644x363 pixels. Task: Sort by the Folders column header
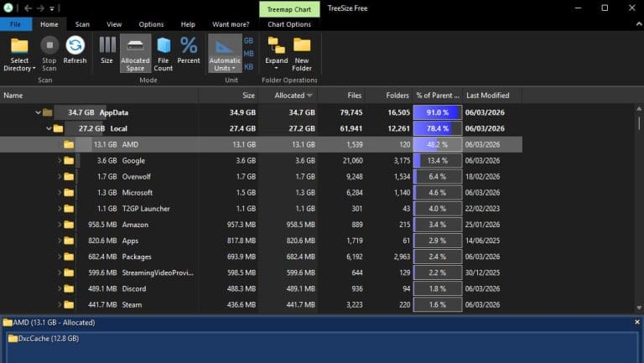(389, 96)
